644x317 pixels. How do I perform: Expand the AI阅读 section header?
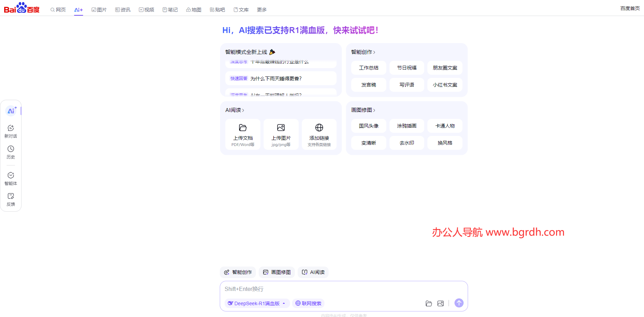pyautogui.click(x=235, y=110)
